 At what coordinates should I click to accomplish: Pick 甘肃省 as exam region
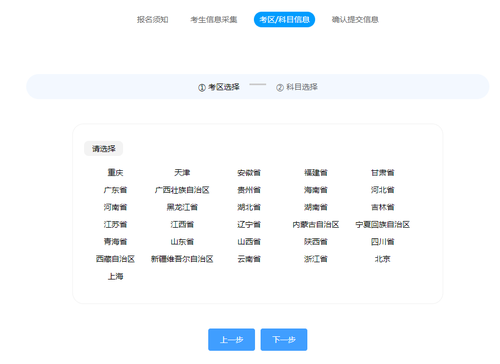pos(382,173)
